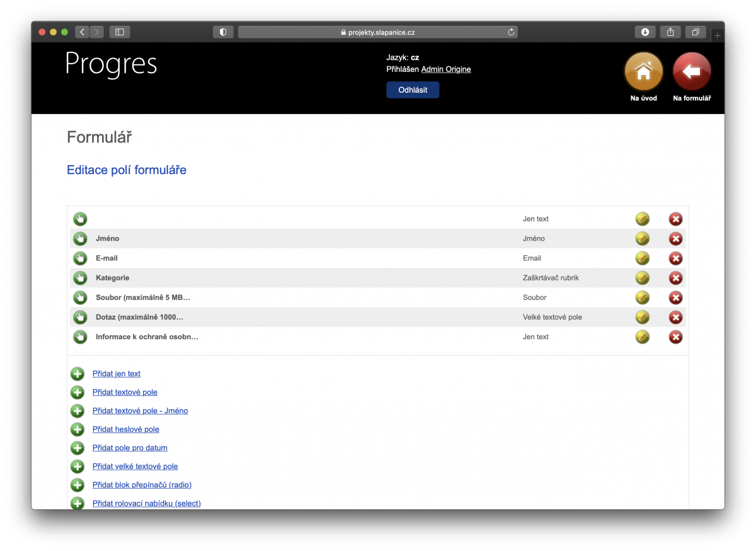Edit the 'Dotaz (maximálně 1000...' field
This screenshot has height=551, width=756.
coord(642,317)
